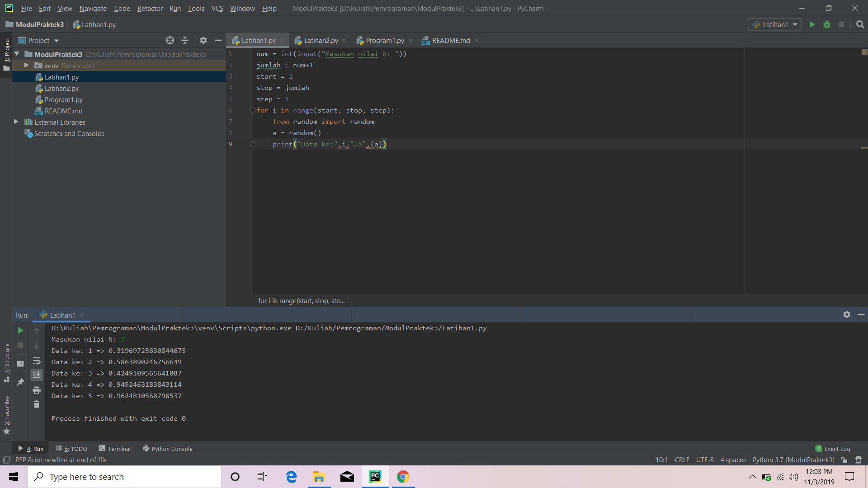Collapse the ModulPraktek3 project root
868x488 pixels.
point(16,54)
